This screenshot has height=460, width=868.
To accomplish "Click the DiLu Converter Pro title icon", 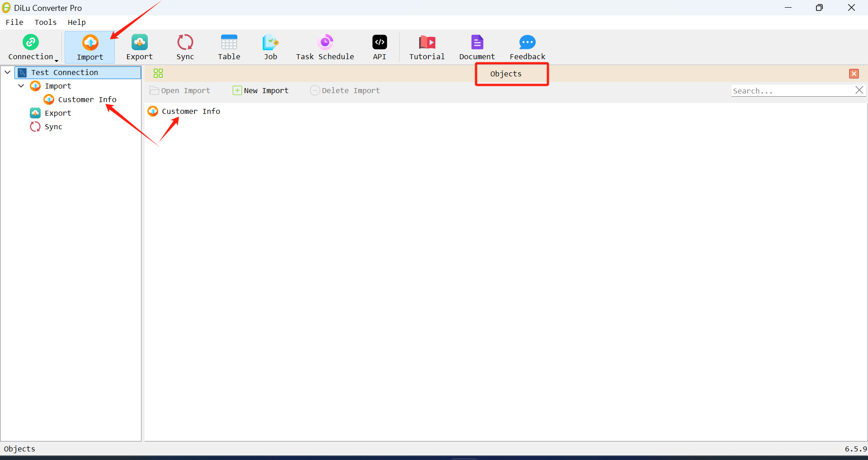I will [x=6, y=8].
